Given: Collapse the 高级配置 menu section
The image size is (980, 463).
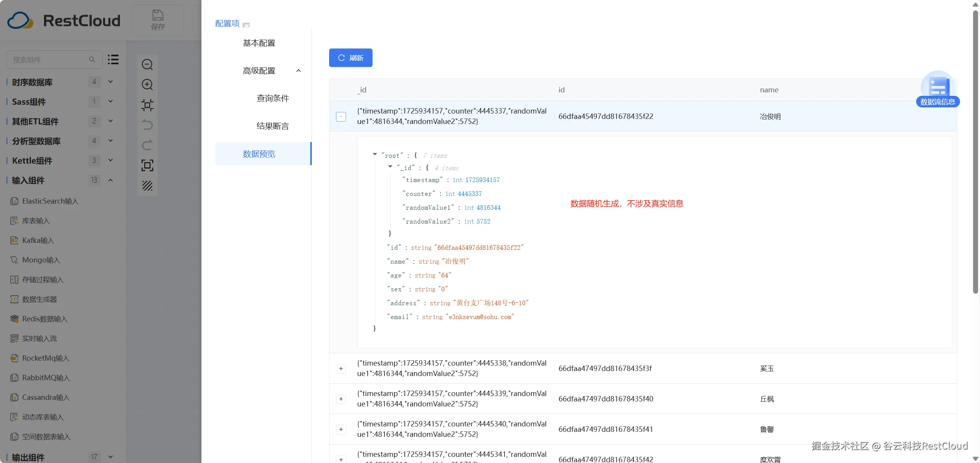Looking at the screenshot, I should pyautogui.click(x=298, y=70).
